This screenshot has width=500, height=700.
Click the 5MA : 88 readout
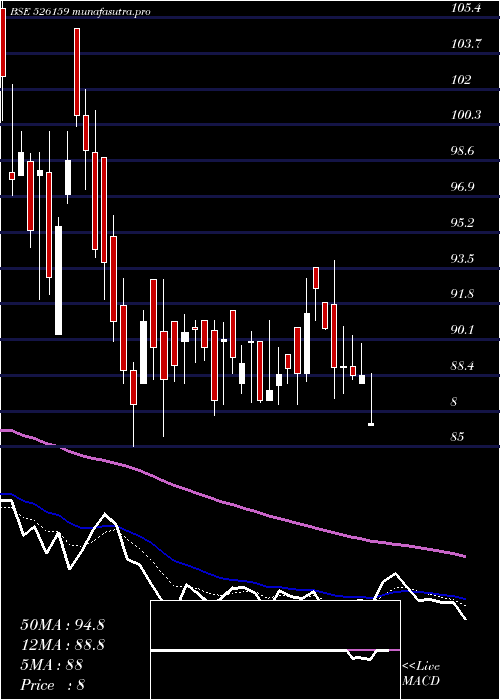(52, 665)
